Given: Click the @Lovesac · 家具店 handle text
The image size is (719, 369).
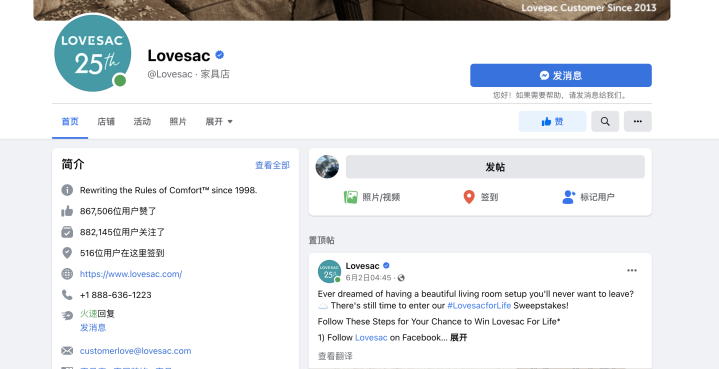Looking at the screenshot, I should (188, 74).
